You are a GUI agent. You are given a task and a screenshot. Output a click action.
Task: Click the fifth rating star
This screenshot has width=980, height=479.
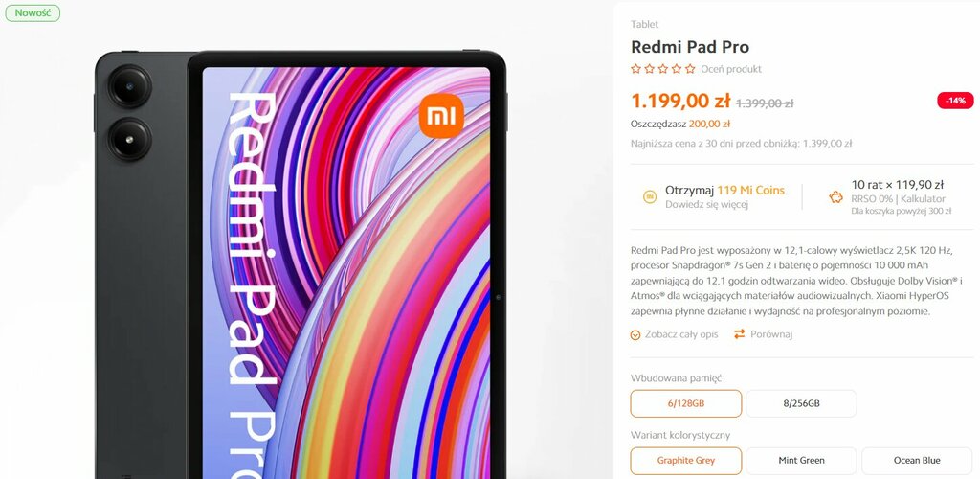[690, 69]
